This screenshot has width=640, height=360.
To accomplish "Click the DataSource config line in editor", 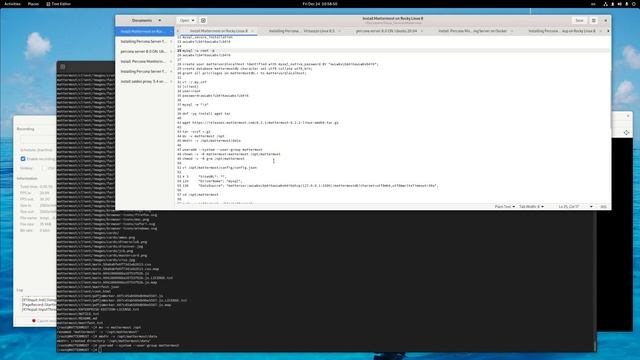I will click(x=310, y=185).
